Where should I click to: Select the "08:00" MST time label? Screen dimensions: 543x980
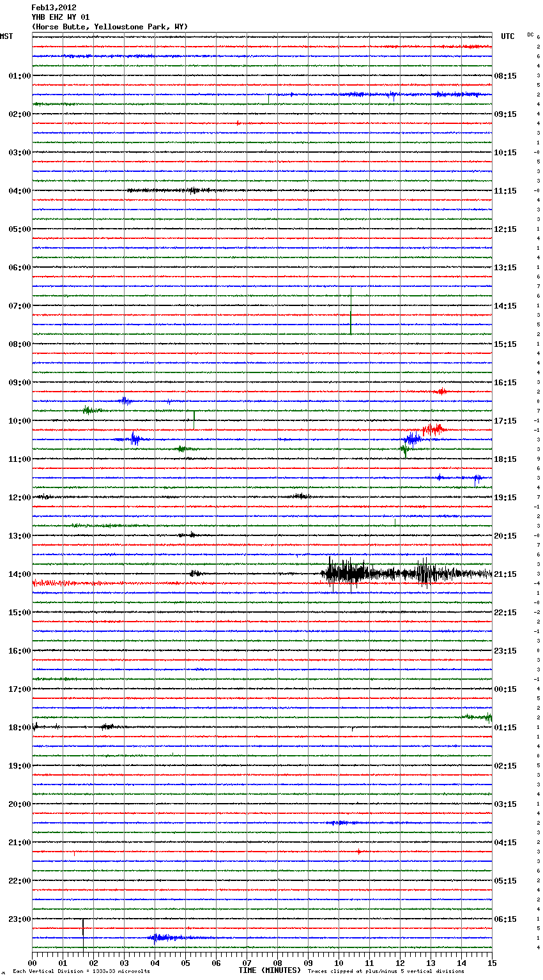click(20, 344)
